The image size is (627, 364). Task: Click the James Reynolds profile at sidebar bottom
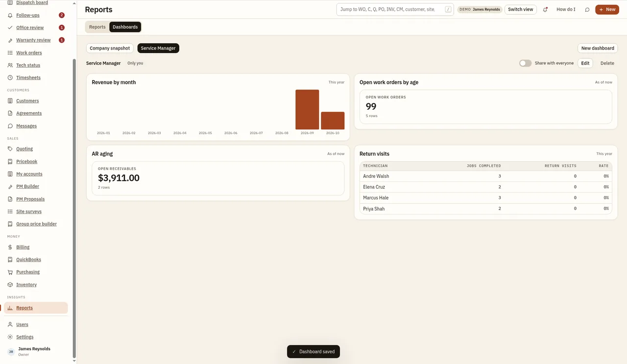point(35,351)
